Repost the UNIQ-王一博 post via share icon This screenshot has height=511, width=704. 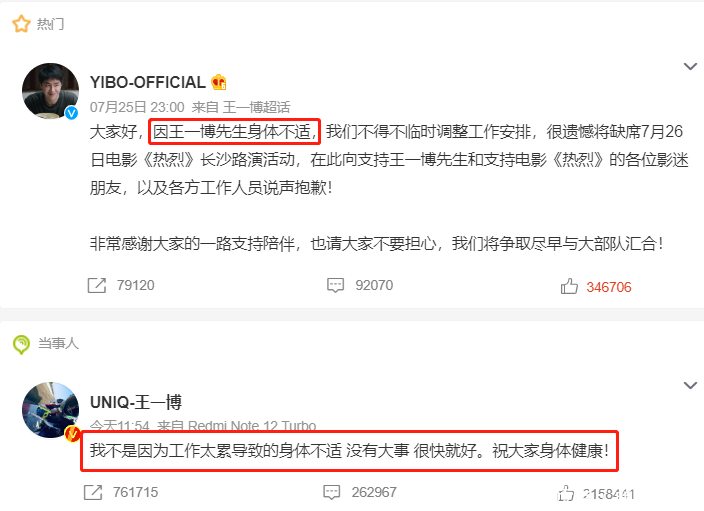click(x=93, y=492)
